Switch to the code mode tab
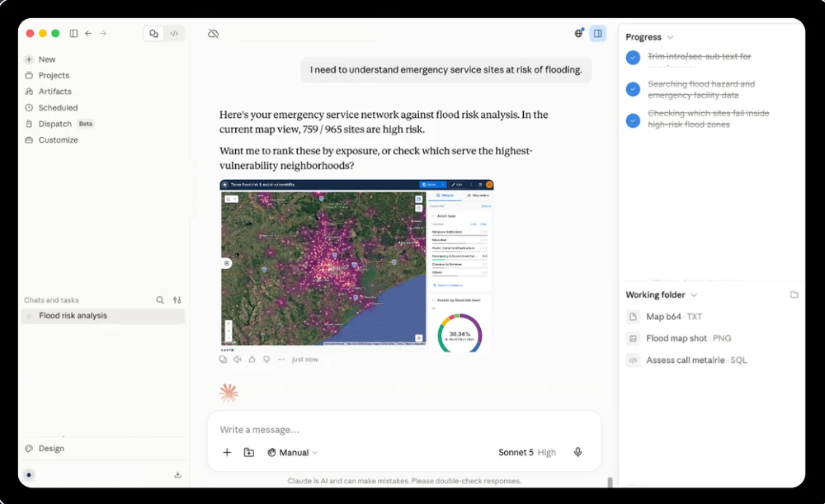Viewport: 825px width, 504px height. coord(174,33)
